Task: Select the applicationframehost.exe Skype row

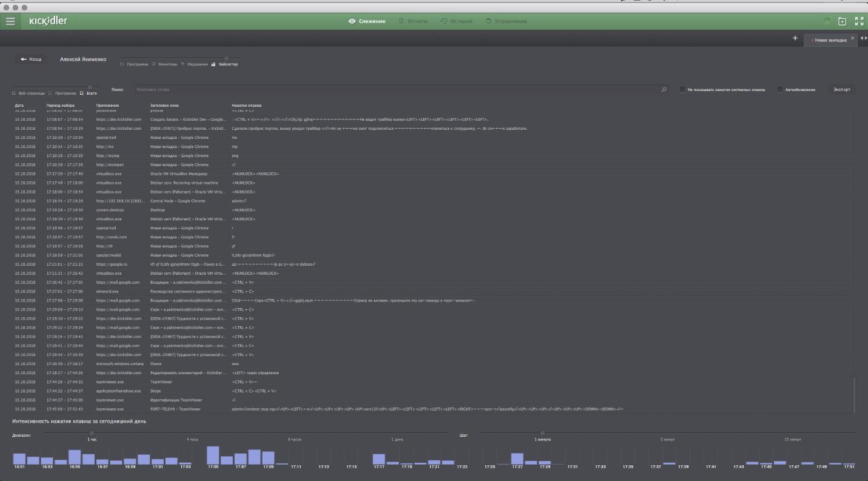Action: coord(432,391)
